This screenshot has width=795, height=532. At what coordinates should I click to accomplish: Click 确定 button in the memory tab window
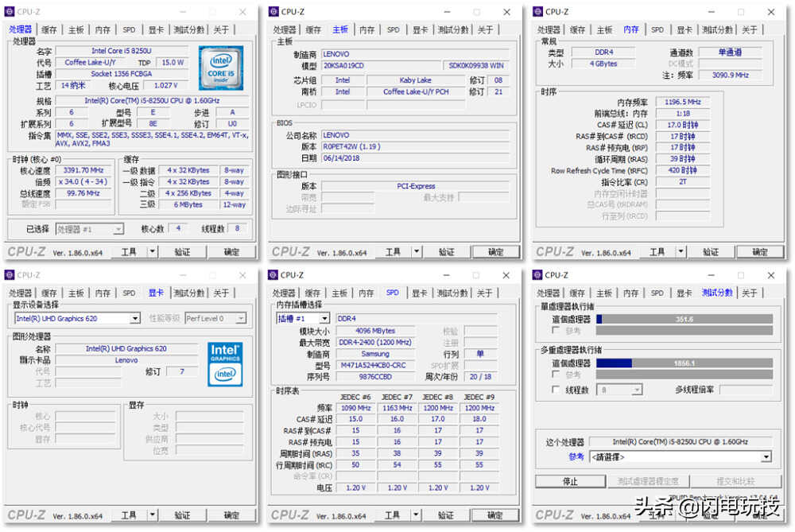tap(760, 251)
